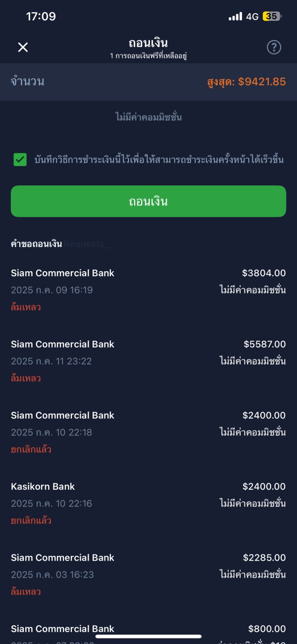Close the withdrawal screen with X
The width and height of the screenshot is (297, 644).
pyautogui.click(x=23, y=47)
